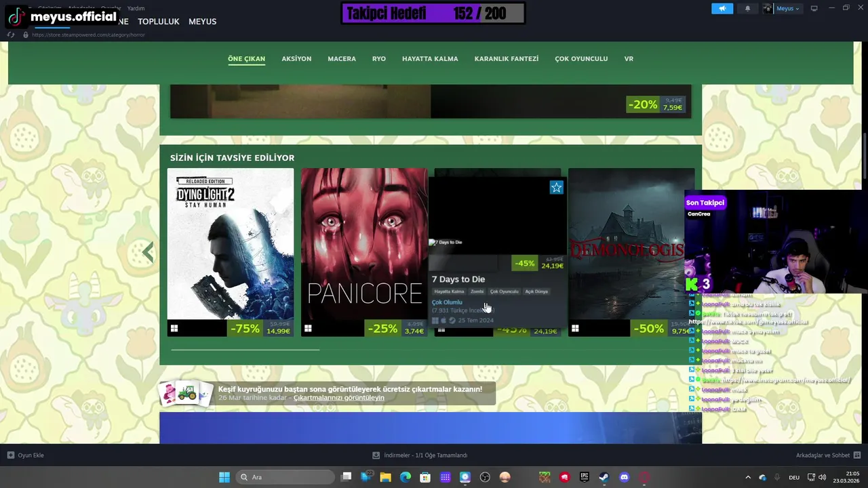Click the -20% 7,59€ featured banner price
This screenshot has height=488, width=868.
click(x=655, y=104)
